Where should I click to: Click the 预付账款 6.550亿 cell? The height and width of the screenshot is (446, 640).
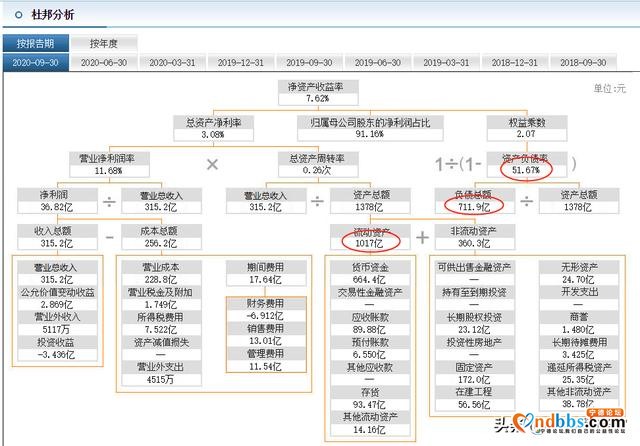[x=370, y=348]
